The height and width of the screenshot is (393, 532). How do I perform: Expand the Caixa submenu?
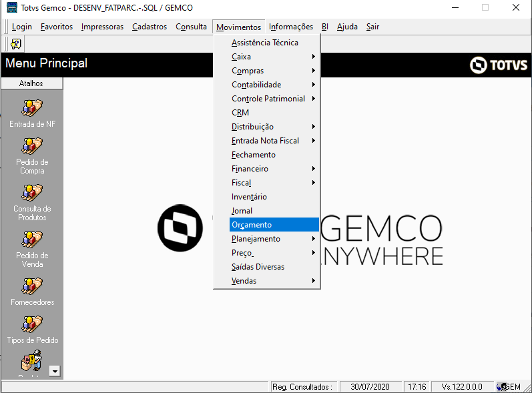pyautogui.click(x=267, y=57)
